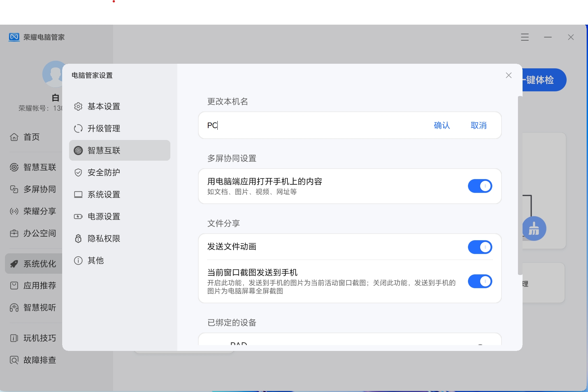Image resolution: width=588 pixels, height=392 pixels.
Task: Click the 安全防护 shield icon
Action: 78,173
